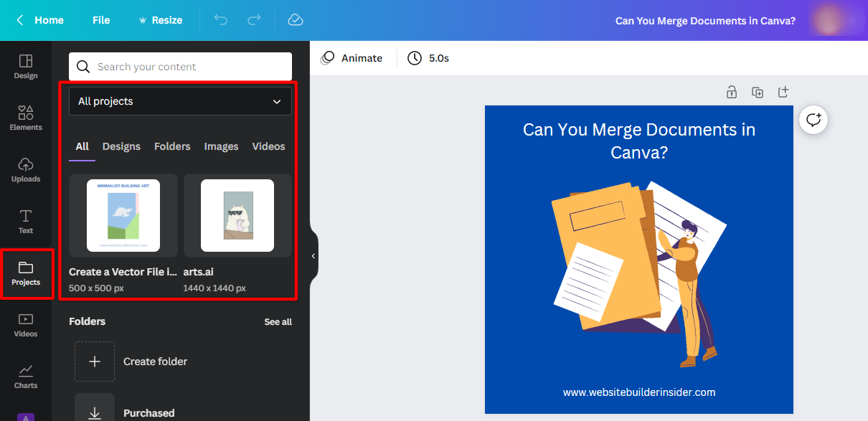Viewport: 868px width, 421px height.
Task: Open the Home link
Action: click(49, 20)
